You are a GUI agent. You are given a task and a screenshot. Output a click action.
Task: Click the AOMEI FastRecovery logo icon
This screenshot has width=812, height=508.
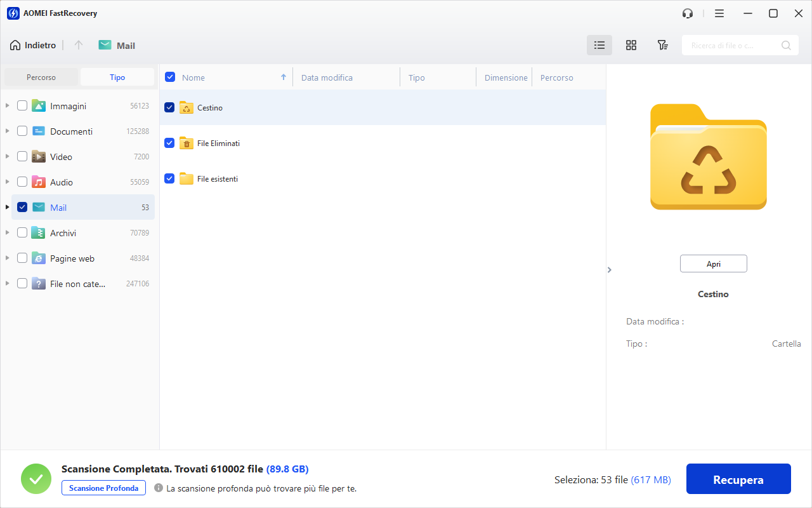13,13
